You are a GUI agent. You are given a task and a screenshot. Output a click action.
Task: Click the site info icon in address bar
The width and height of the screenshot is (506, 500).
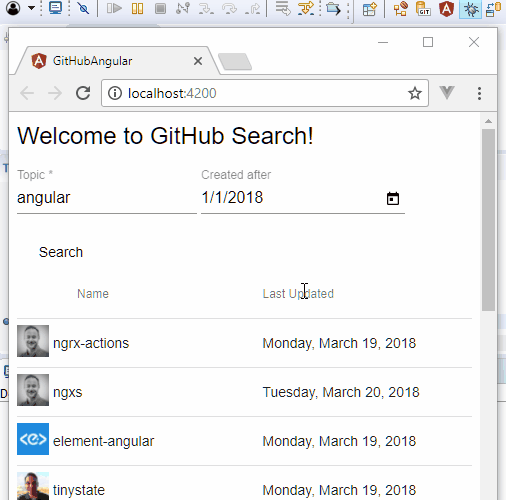point(115,93)
